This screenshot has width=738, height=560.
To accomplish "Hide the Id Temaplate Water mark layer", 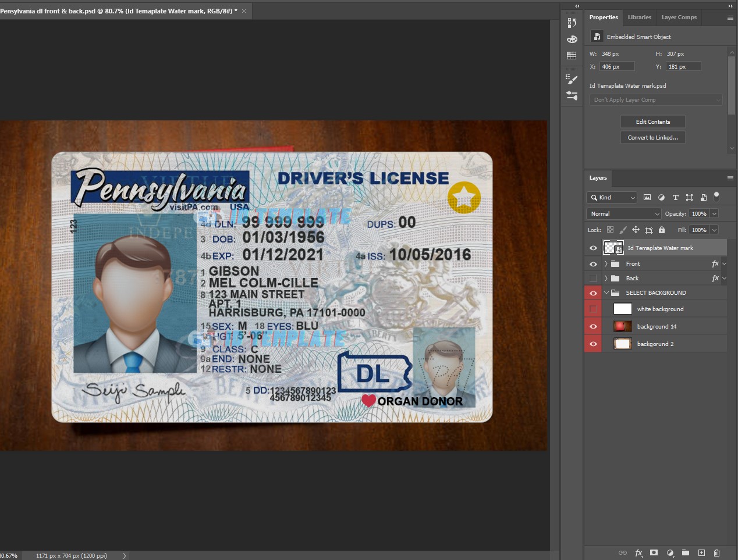I will tap(593, 248).
